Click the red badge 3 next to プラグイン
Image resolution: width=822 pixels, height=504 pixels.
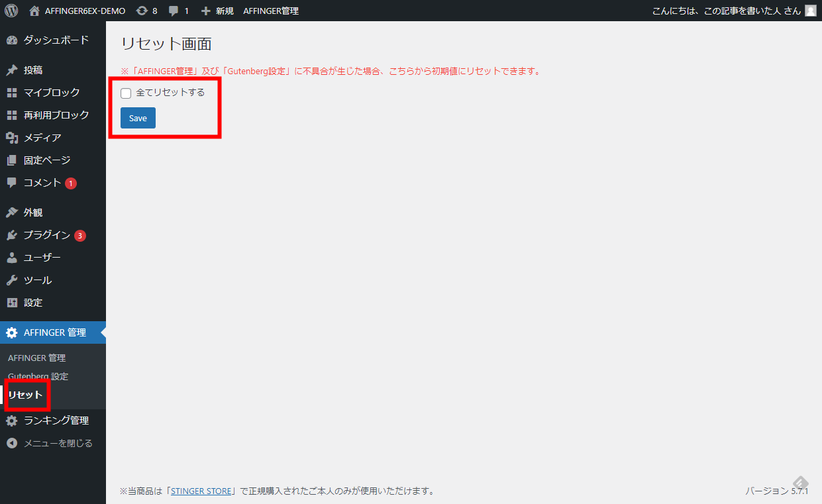[x=80, y=236]
